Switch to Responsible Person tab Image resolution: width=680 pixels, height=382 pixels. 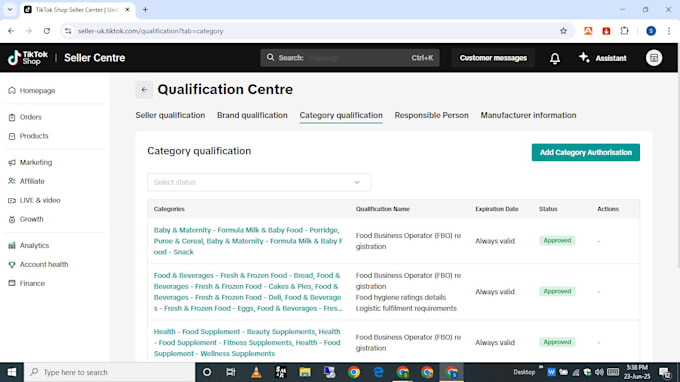432,115
